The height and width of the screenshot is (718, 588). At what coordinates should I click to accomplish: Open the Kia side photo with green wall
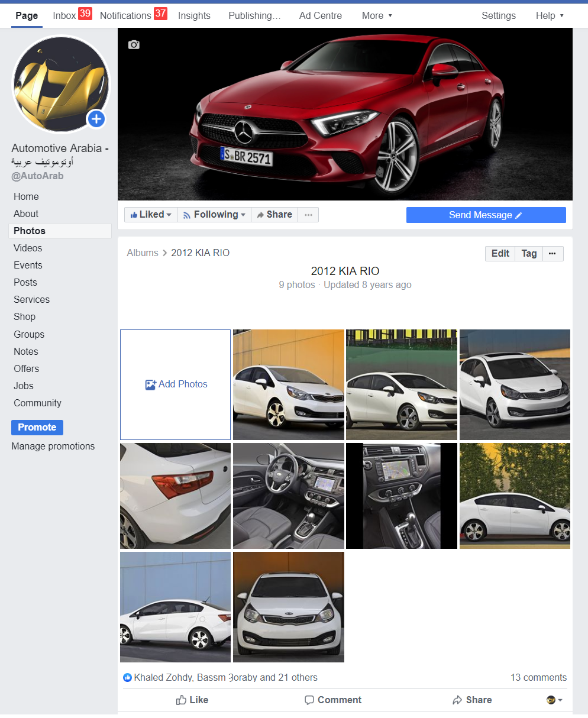pyautogui.click(x=402, y=384)
